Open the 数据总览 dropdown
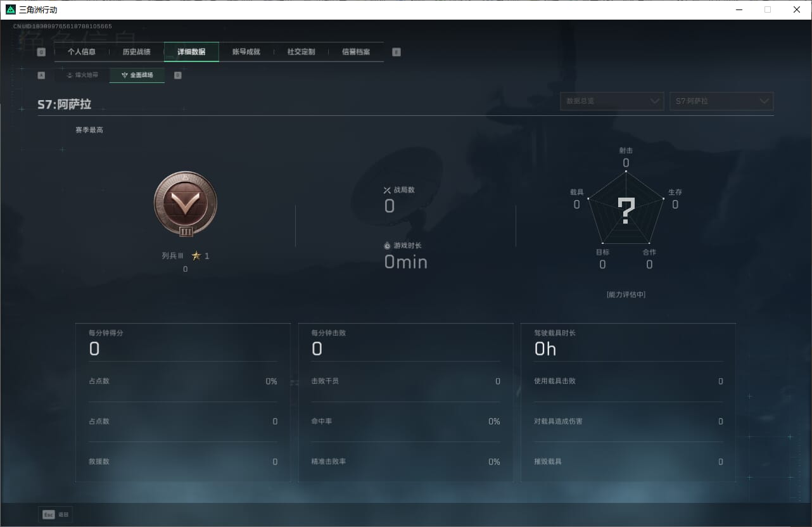The width and height of the screenshot is (812, 527). pyautogui.click(x=612, y=101)
